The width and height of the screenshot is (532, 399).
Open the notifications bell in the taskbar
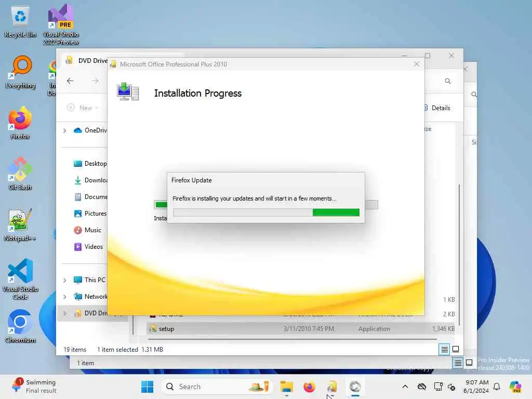tap(497, 387)
